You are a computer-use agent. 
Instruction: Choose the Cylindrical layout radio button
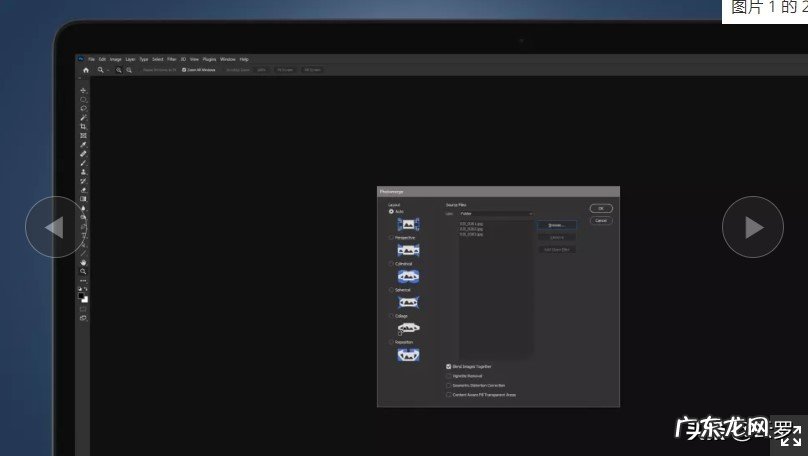(391, 264)
